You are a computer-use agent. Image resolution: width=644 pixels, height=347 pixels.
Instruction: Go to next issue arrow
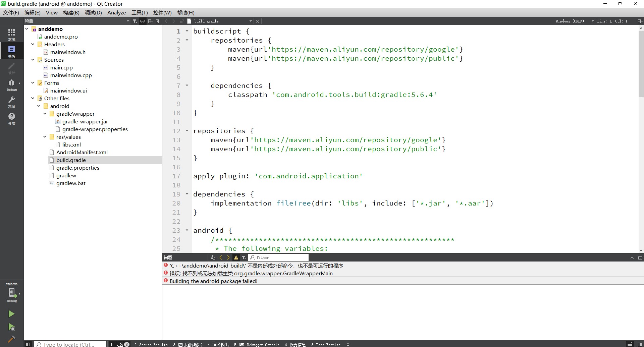[x=228, y=257]
